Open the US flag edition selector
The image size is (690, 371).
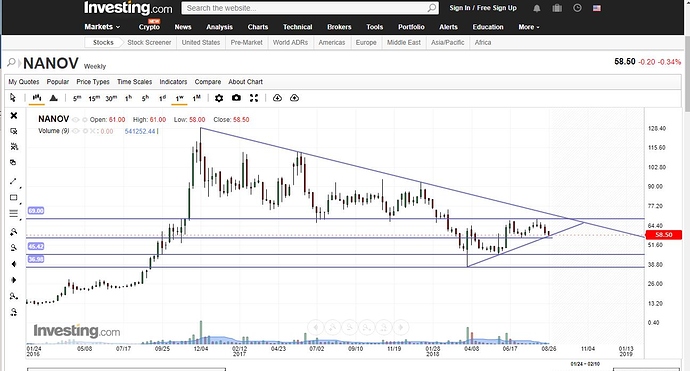[x=597, y=8]
